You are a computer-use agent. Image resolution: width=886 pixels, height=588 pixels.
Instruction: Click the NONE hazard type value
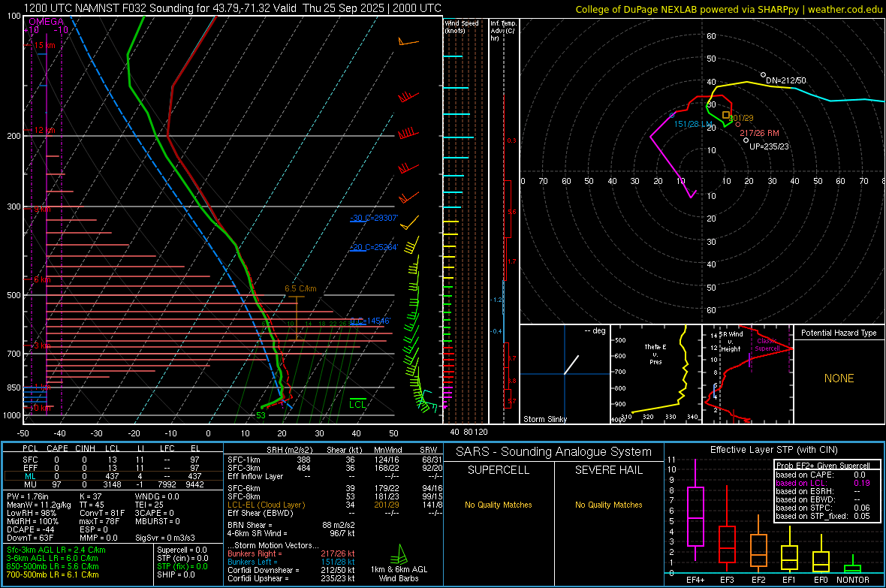839,378
